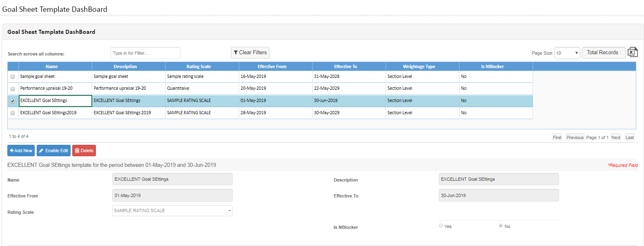This screenshot has height=246, width=644.
Task: Select the Yes radio for Is NBlocker
Action: point(441,226)
